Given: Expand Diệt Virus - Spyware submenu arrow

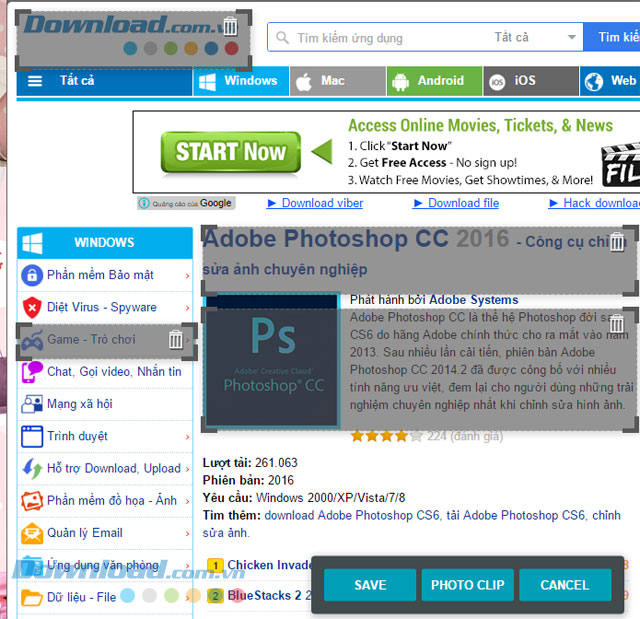Looking at the screenshot, I should 187,308.
